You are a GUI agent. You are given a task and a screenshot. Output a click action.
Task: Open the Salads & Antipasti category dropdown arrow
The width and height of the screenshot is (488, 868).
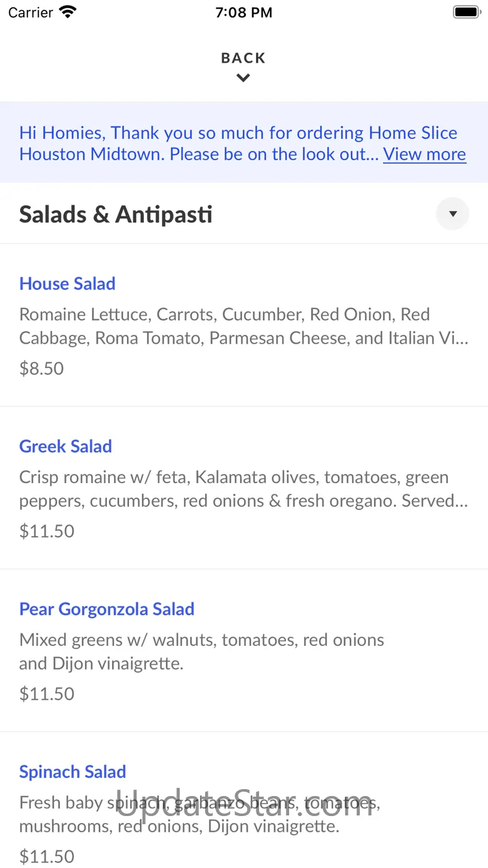point(452,214)
